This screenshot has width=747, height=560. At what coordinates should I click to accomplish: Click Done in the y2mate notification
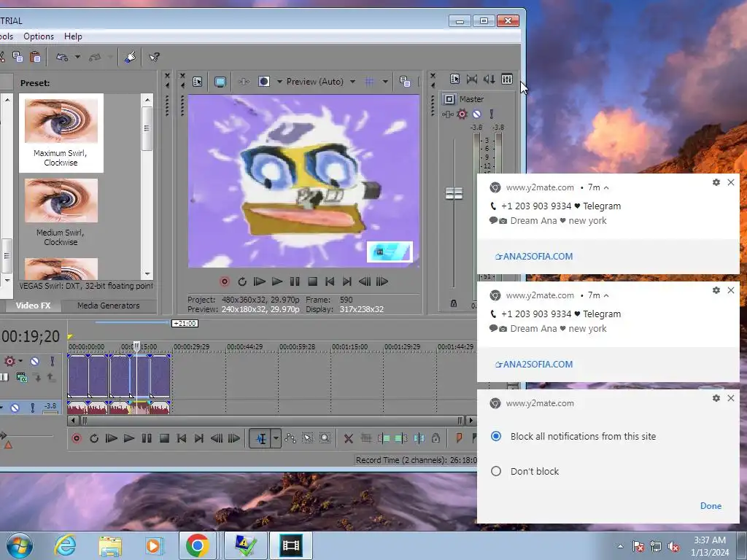(711, 506)
